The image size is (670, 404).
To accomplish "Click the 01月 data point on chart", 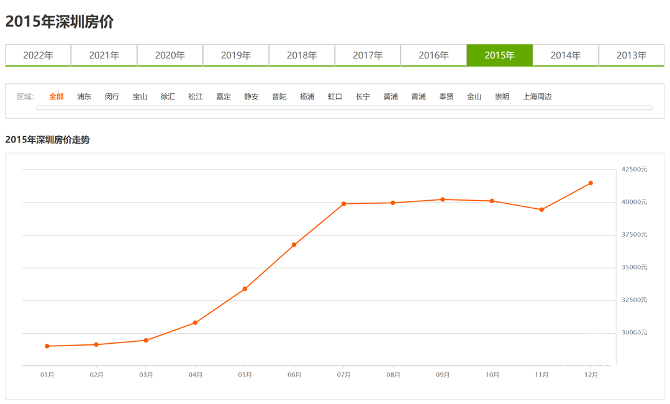I will coord(47,346).
